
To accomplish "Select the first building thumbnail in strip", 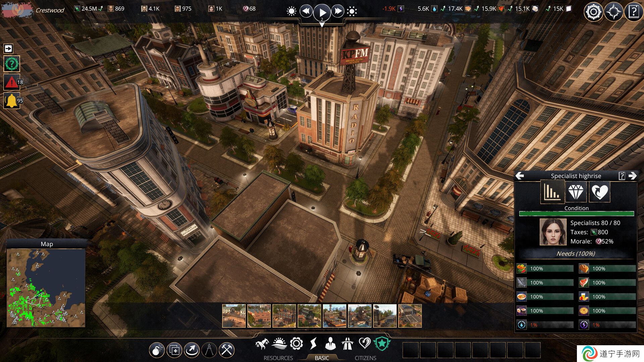I will [234, 316].
